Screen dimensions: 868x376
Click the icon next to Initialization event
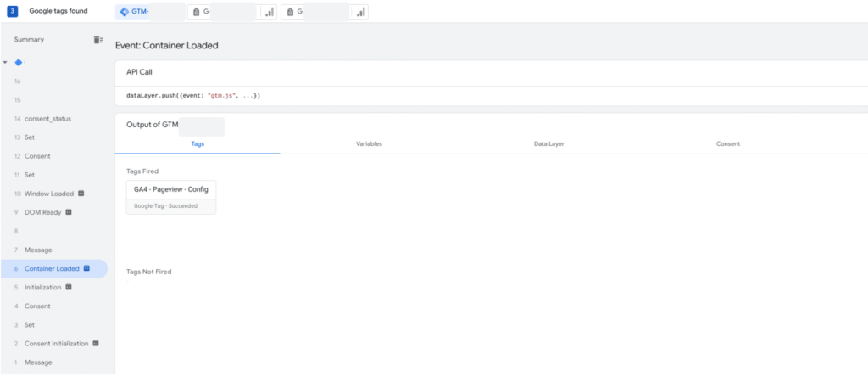[x=69, y=287]
